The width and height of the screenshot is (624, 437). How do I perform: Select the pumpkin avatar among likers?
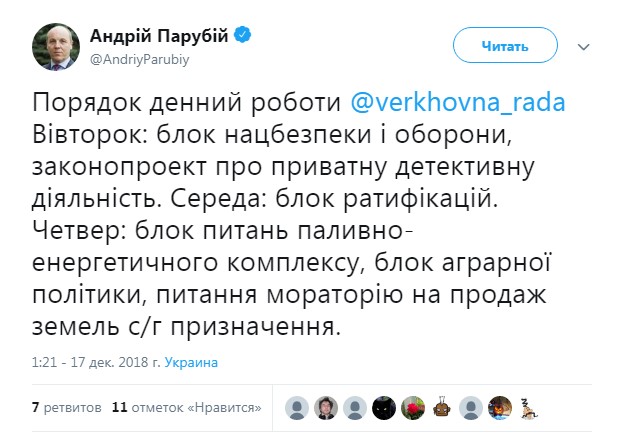pos(499,408)
